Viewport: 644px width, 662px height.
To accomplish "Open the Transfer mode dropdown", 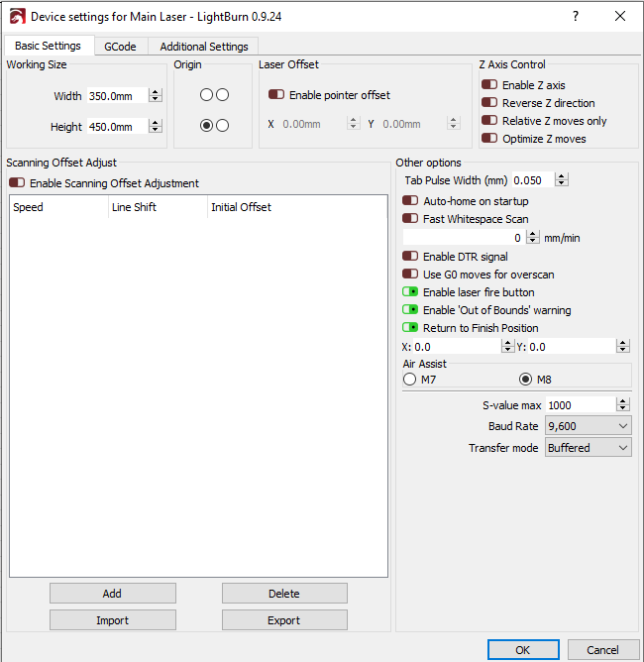I will [589, 448].
